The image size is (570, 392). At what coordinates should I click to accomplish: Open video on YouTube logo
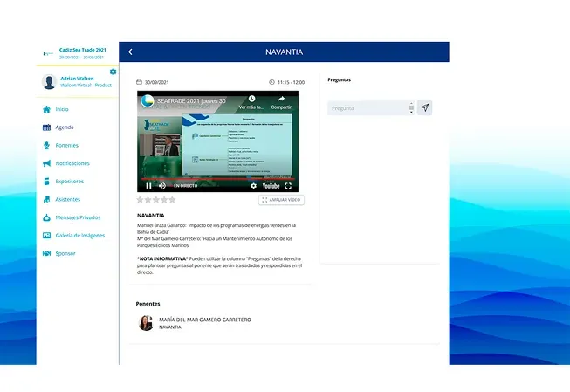click(271, 186)
